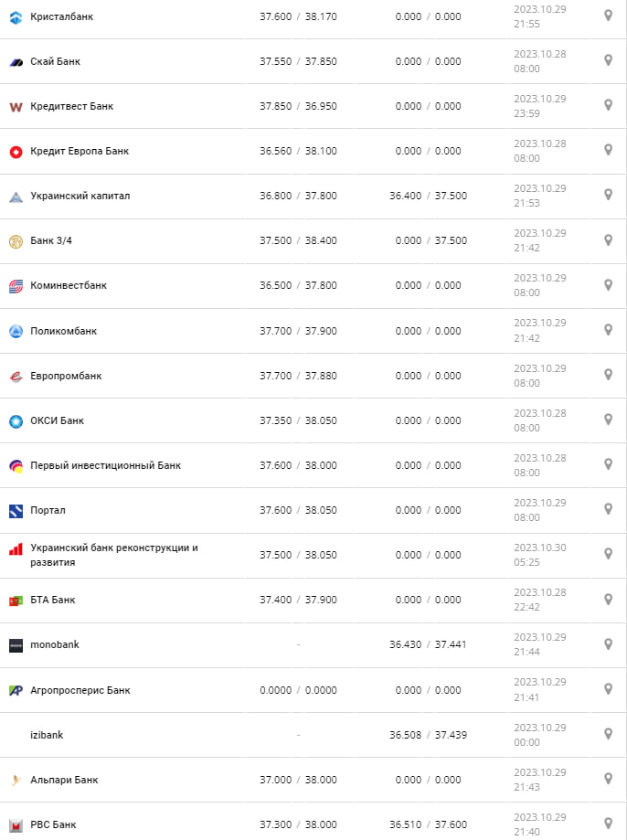The height and width of the screenshot is (840, 627).
Task: Click location pin in izibank row
Action: click(x=608, y=734)
